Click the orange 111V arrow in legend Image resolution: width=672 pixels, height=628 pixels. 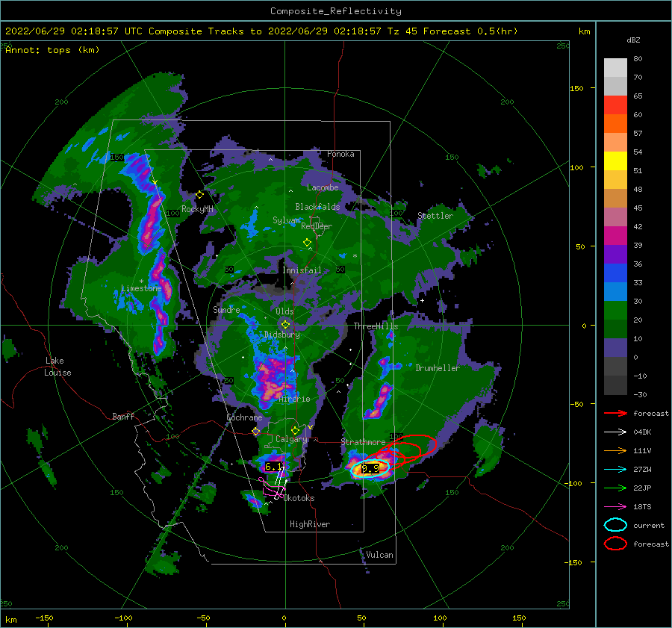pos(615,450)
